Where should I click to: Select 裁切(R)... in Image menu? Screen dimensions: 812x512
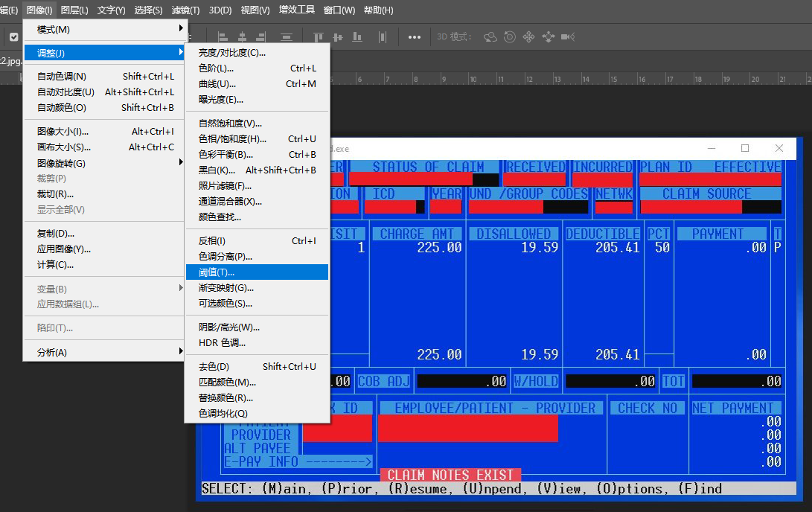pyautogui.click(x=104, y=194)
